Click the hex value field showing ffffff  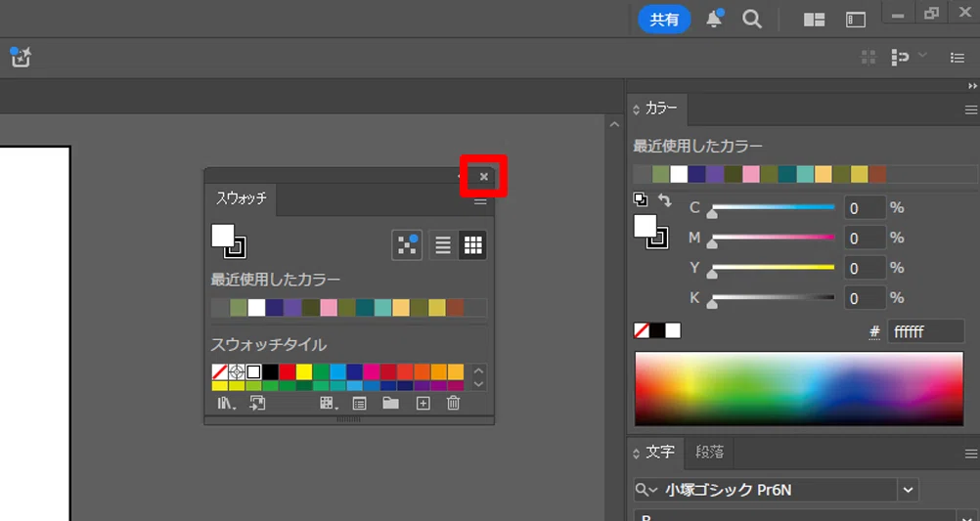click(925, 331)
